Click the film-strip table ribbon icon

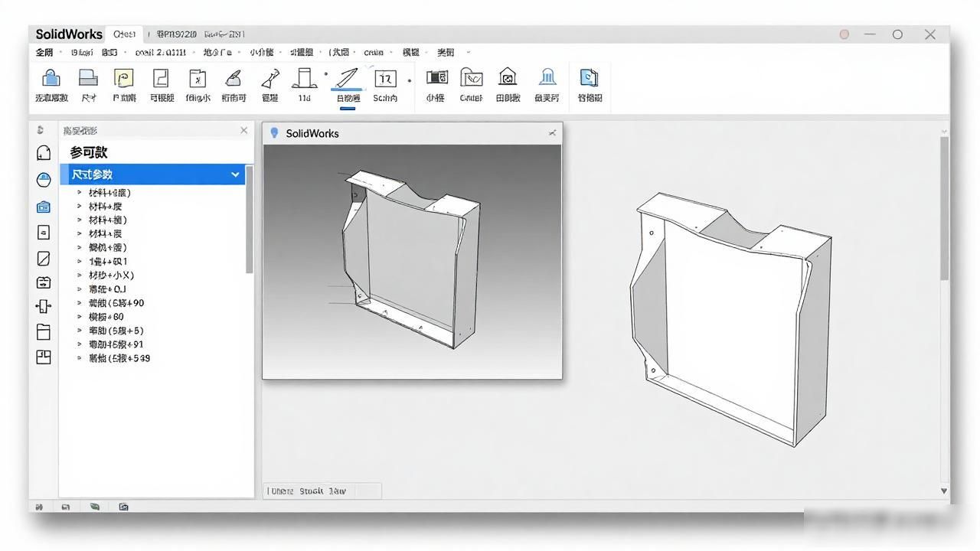coord(436,77)
